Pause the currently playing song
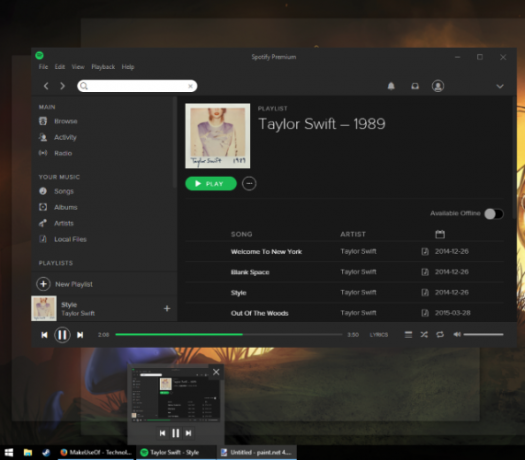 [x=62, y=335]
